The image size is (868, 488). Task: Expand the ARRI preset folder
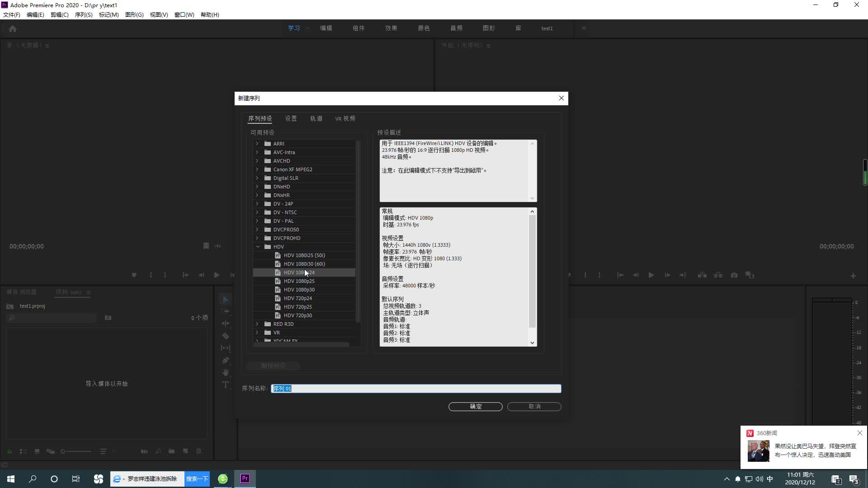257,144
